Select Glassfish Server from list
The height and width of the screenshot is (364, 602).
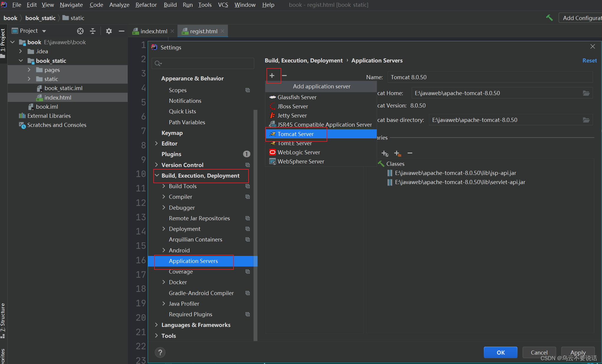click(321, 97)
